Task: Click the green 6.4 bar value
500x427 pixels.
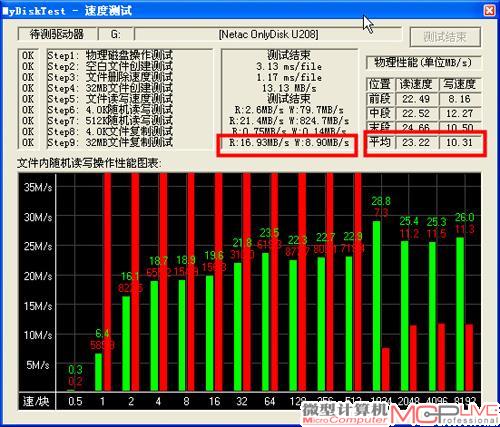Action: [x=102, y=333]
